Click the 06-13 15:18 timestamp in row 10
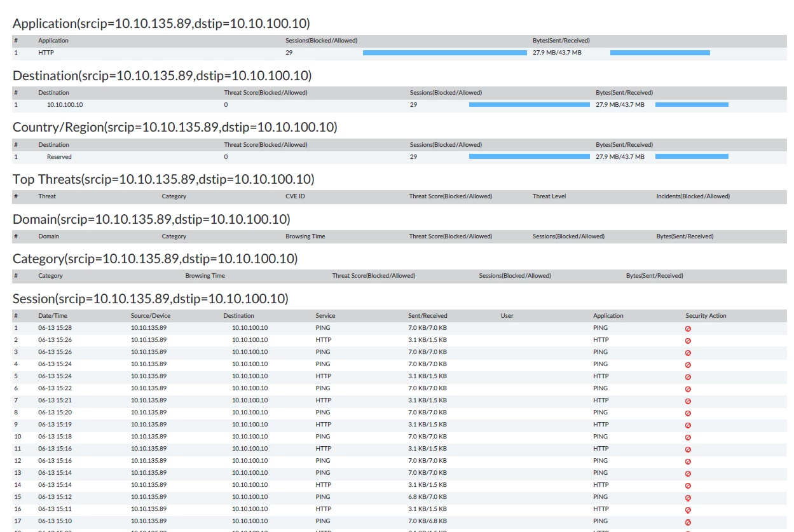Image resolution: width=794 pixels, height=532 pixels. [x=55, y=437]
